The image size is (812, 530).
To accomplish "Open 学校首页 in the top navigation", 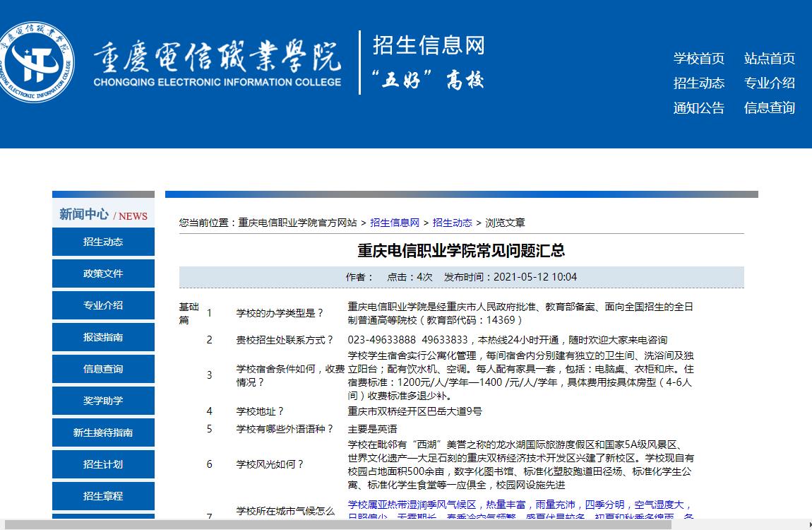I will pos(698,59).
